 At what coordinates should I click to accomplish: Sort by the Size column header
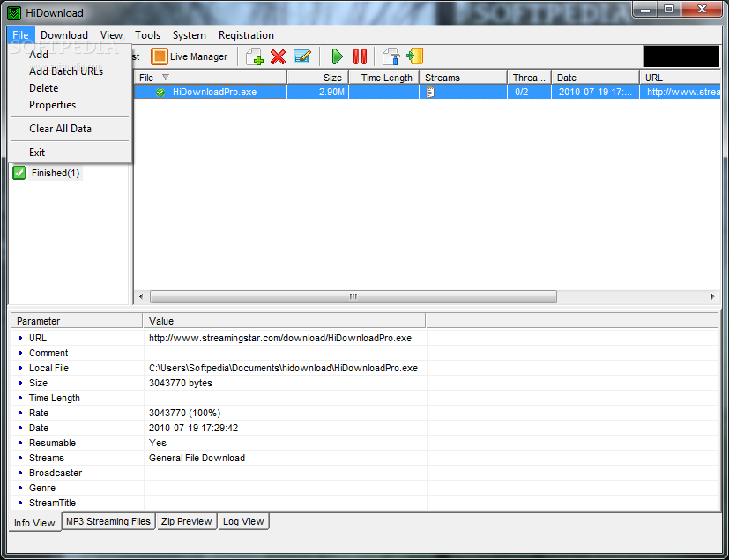coord(317,78)
